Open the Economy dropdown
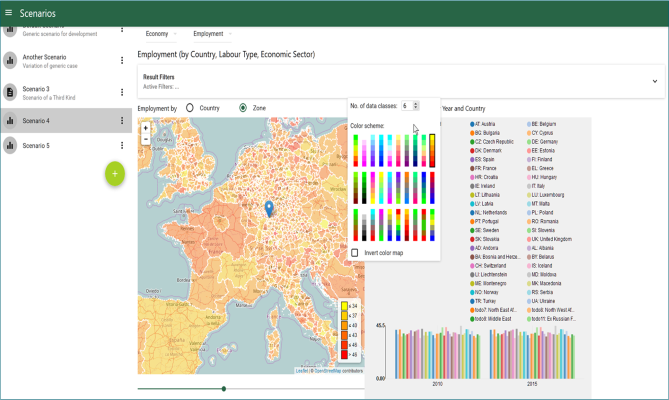The width and height of the screenshot is (669, 400). pos(161,34)
